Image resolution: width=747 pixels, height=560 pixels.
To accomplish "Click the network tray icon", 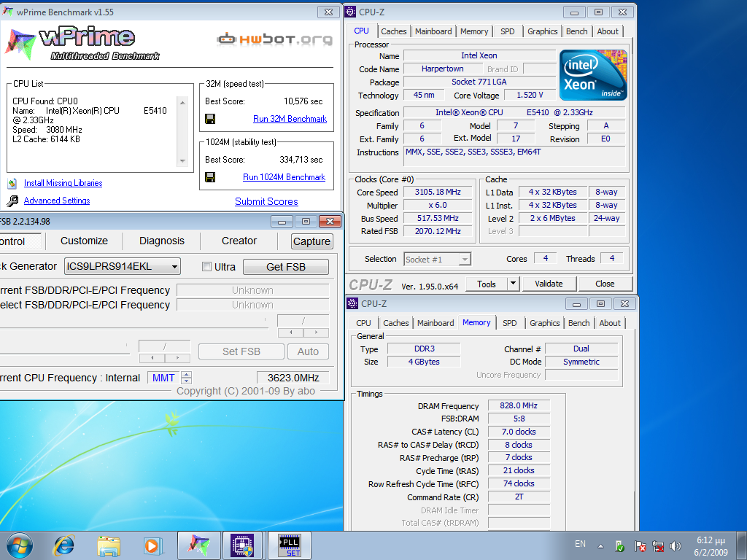I will coord(658,545).
